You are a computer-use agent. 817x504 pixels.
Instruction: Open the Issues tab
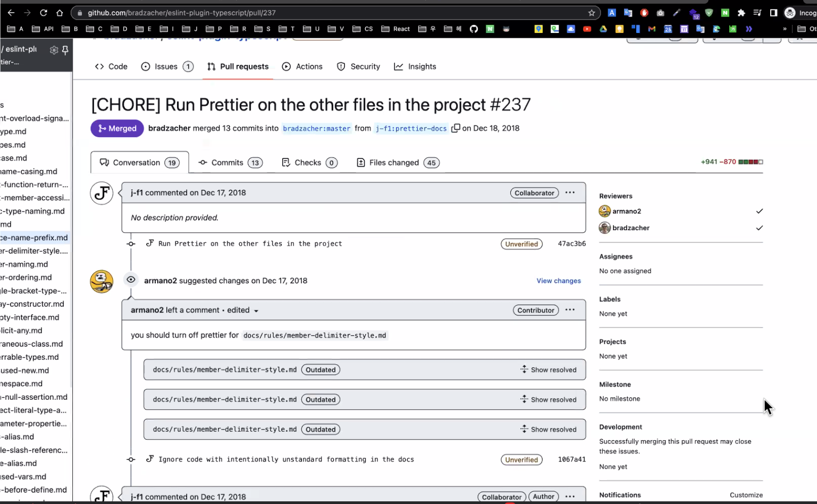(167, 66)
